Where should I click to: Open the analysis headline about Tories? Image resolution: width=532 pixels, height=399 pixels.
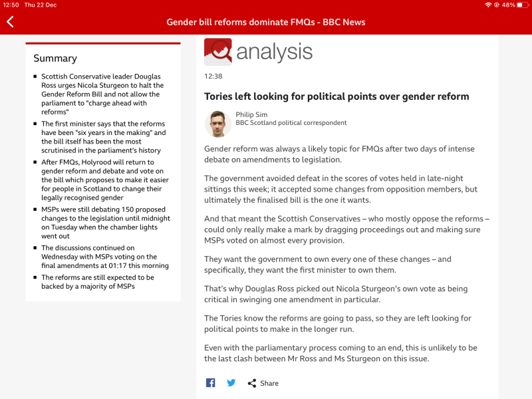336,96
